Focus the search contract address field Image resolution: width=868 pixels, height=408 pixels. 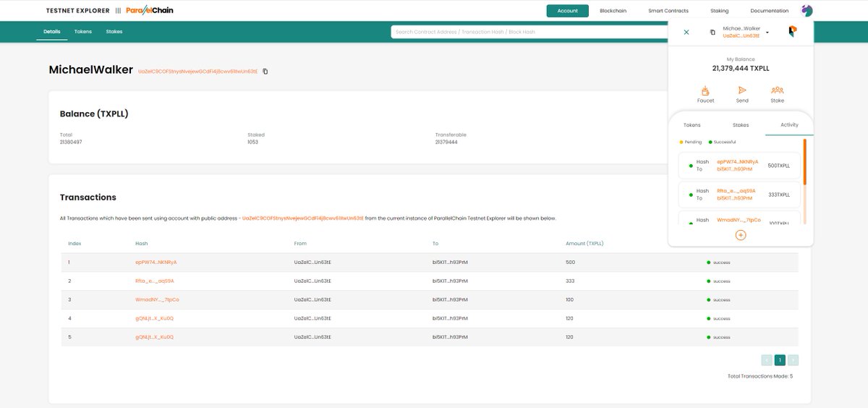point(529,32)
